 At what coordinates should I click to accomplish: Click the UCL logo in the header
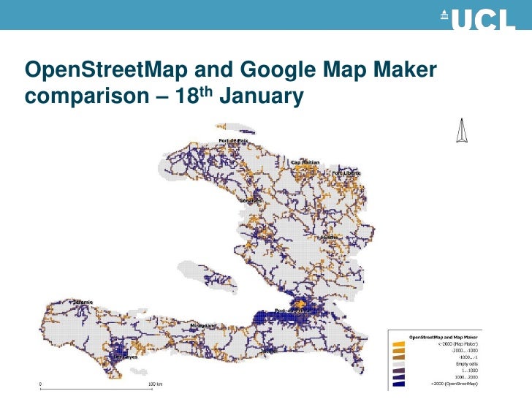pos(478,19)
